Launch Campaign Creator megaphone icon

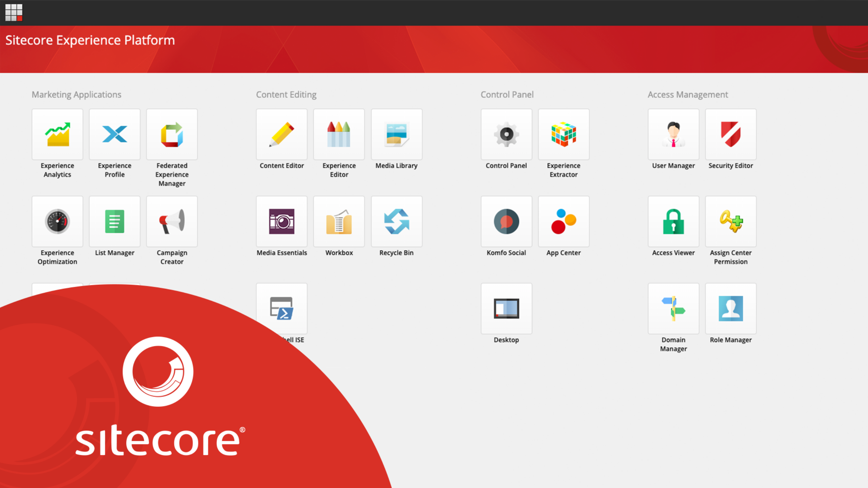point(172,221)
